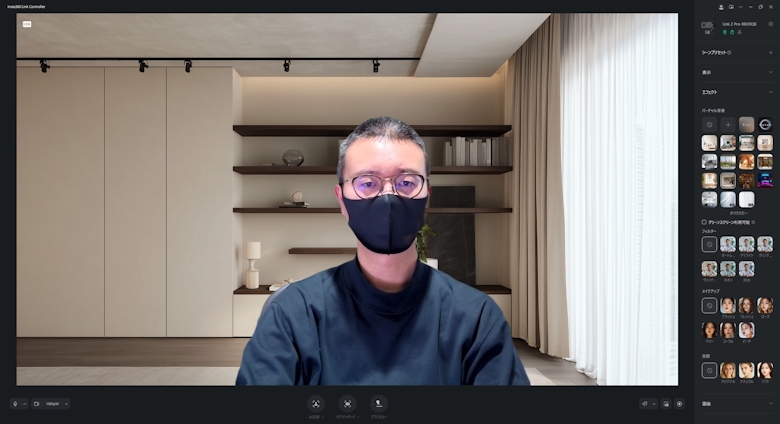Click the settings icon at bottom right

tap(679, 404)
